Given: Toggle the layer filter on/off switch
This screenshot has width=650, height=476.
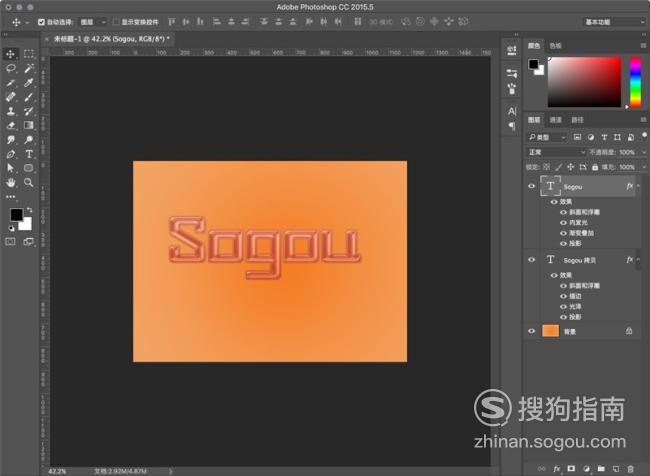Looking at the screenshot, I should pos(644,136).
